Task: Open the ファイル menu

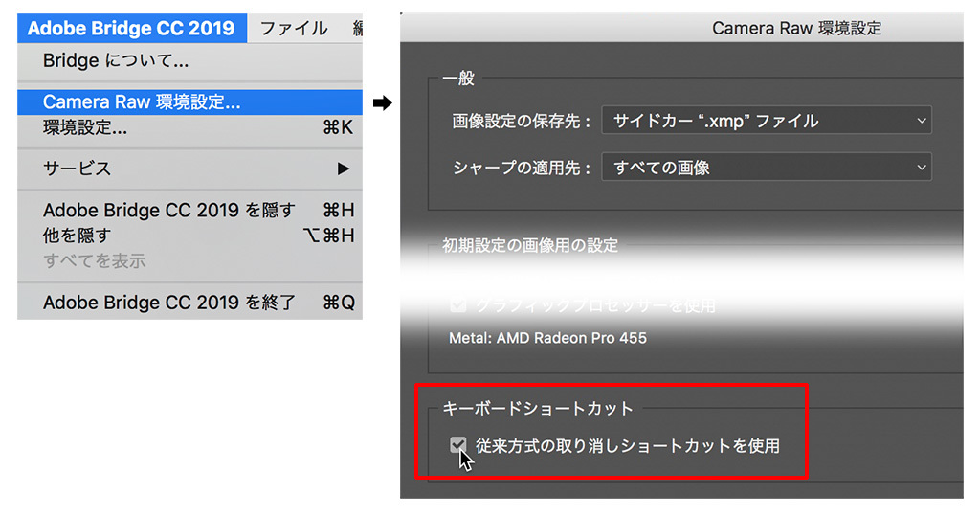Action: coord(293,28)
